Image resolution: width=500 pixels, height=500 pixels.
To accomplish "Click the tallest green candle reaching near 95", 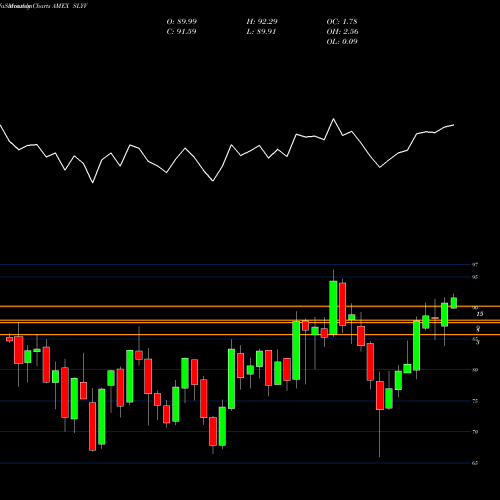I will pos(333,307).
